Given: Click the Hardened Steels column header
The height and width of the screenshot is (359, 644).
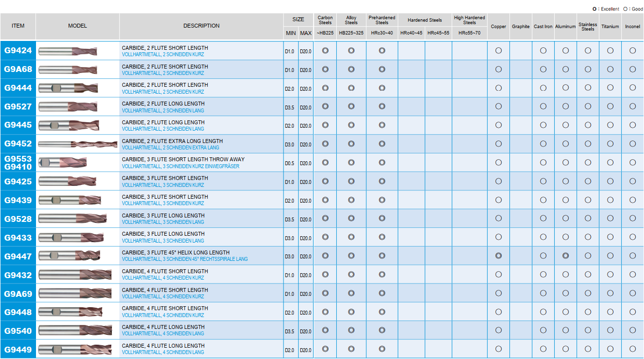Looking at the screenshot, I should (x=425, y=20).
